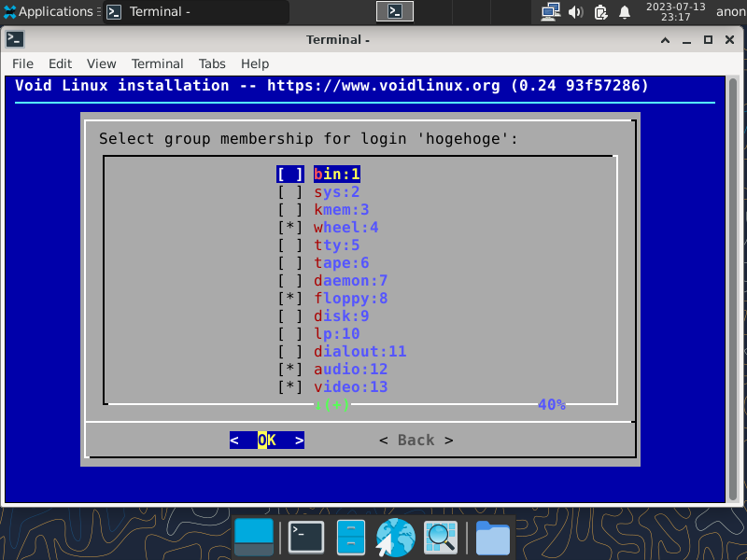Select the dialout:11 label text
The width and height of the screenshot is (747, 560).
click(x=359, y=352)
